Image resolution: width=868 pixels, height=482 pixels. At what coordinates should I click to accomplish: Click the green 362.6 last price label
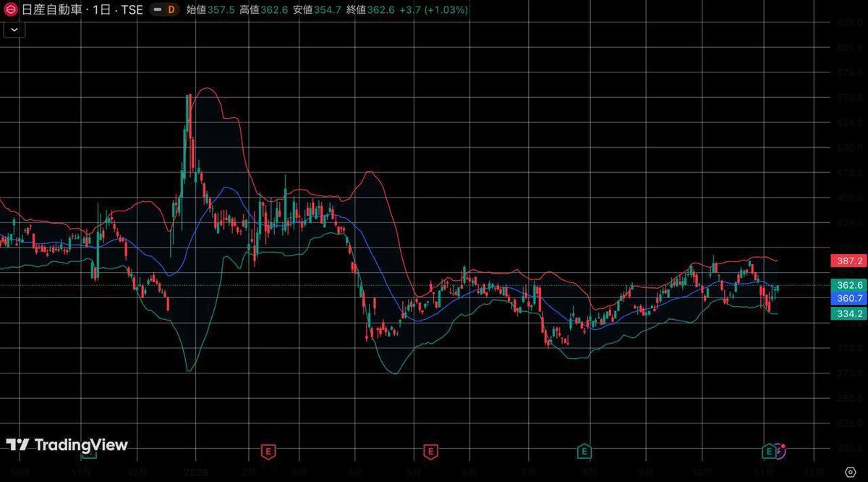(x=848, y=285)
